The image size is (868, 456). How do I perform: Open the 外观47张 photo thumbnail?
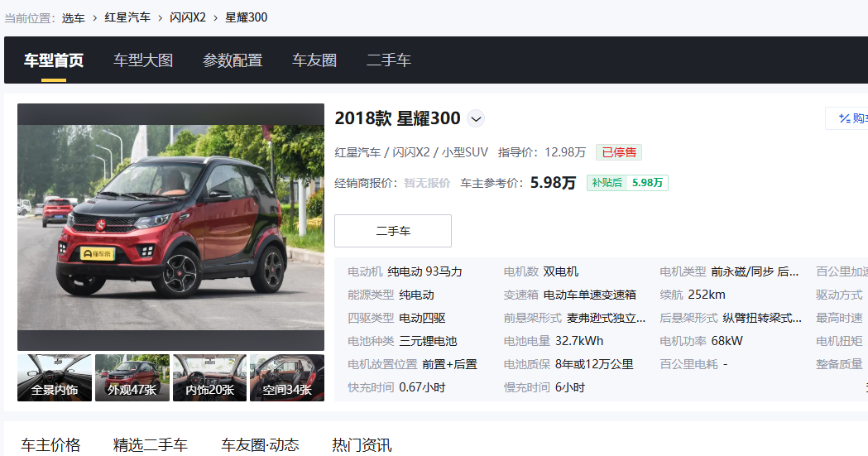point(132,377)
